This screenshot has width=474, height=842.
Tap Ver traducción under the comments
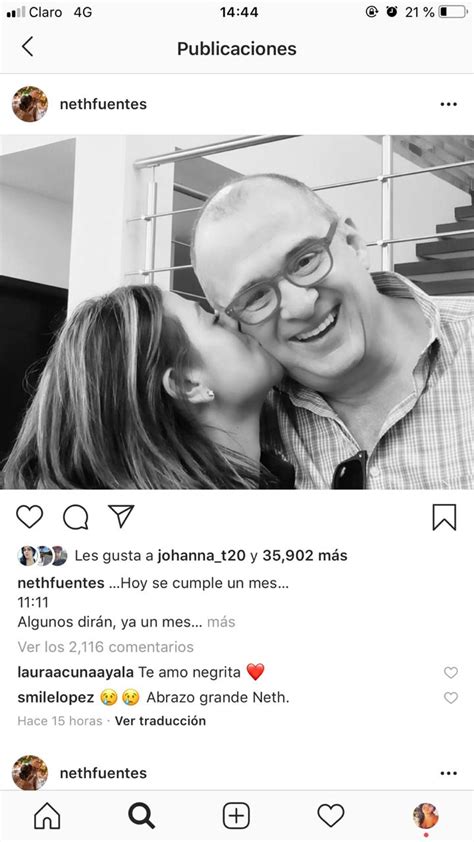click(160, 721)
